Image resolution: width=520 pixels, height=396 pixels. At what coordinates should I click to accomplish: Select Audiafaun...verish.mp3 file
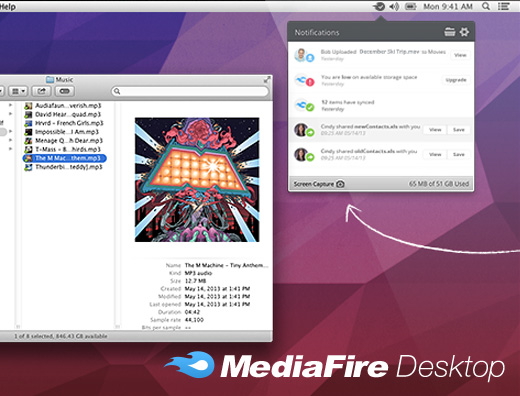68,106
